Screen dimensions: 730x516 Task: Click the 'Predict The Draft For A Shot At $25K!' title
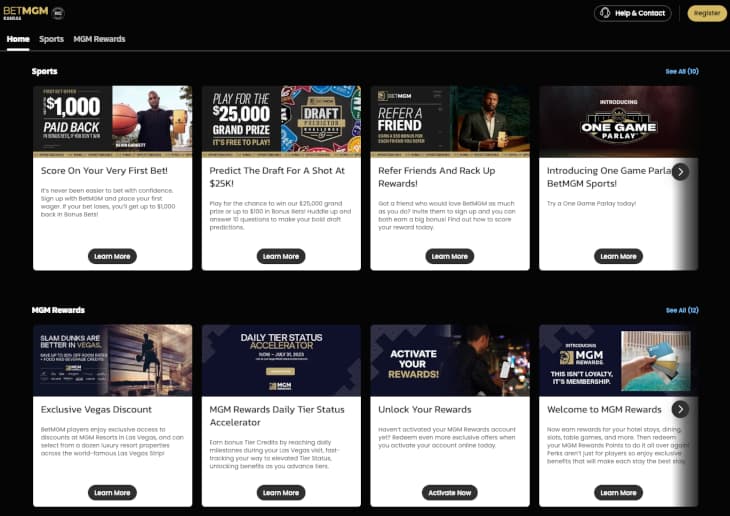(x=277, y=177)
